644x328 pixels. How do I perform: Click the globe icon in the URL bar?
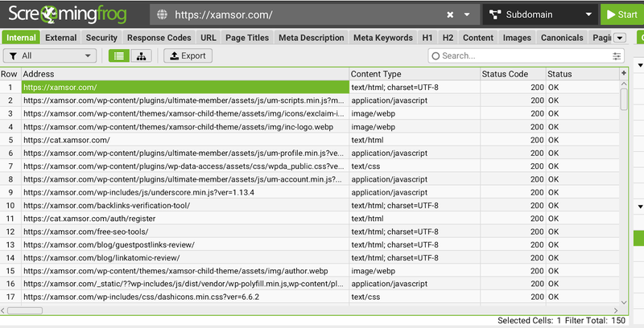[x=162, y=14]
